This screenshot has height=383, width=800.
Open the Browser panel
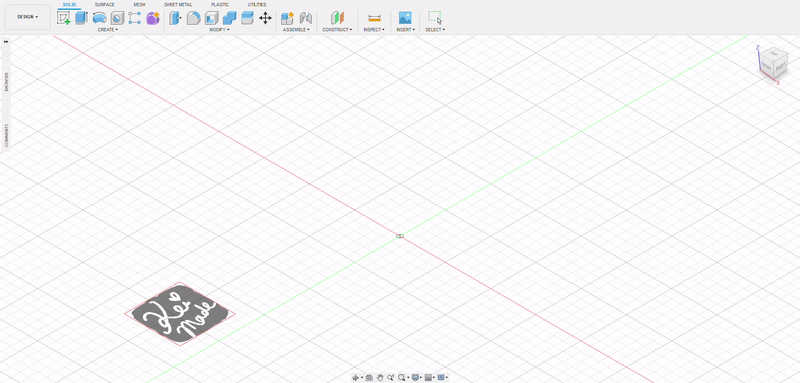pos(7,82)
